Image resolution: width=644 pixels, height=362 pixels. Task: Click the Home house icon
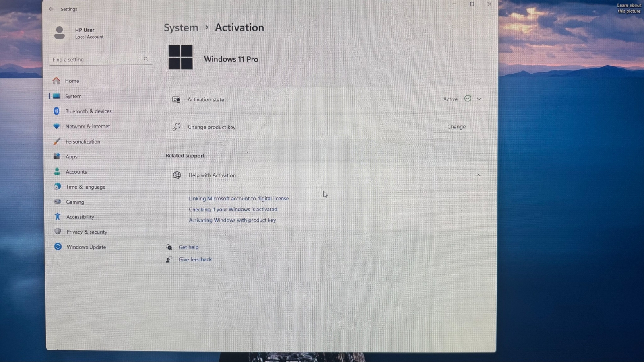[x=56, y=81]
